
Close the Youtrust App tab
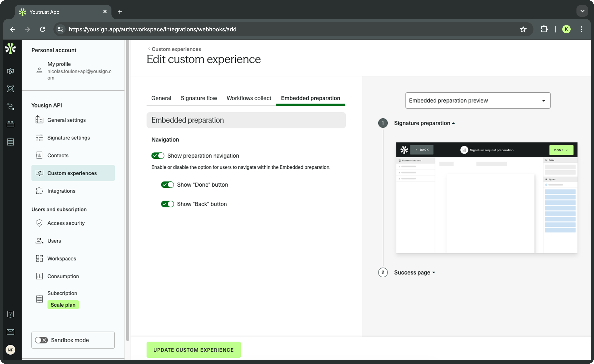point(105,11)
